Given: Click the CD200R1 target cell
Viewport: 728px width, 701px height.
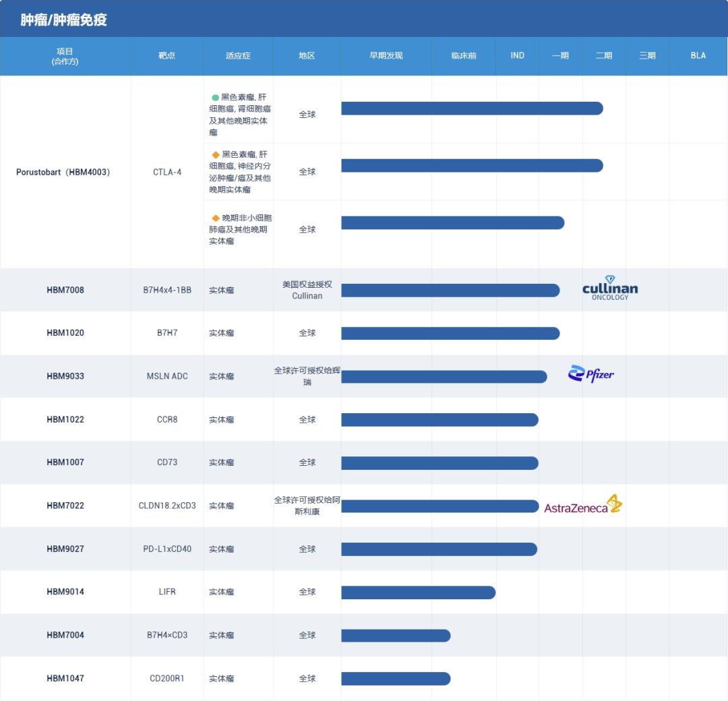Looking at the screenshot, I should point(167,678).
